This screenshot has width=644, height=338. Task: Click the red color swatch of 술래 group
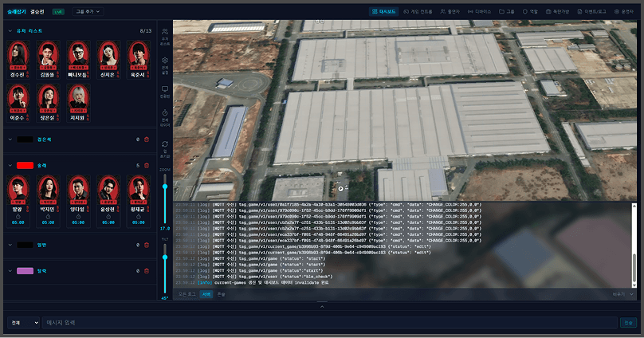25,166
